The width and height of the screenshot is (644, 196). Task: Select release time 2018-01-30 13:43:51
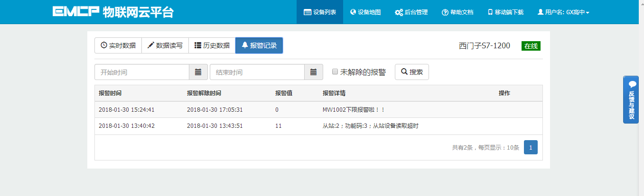215,126
